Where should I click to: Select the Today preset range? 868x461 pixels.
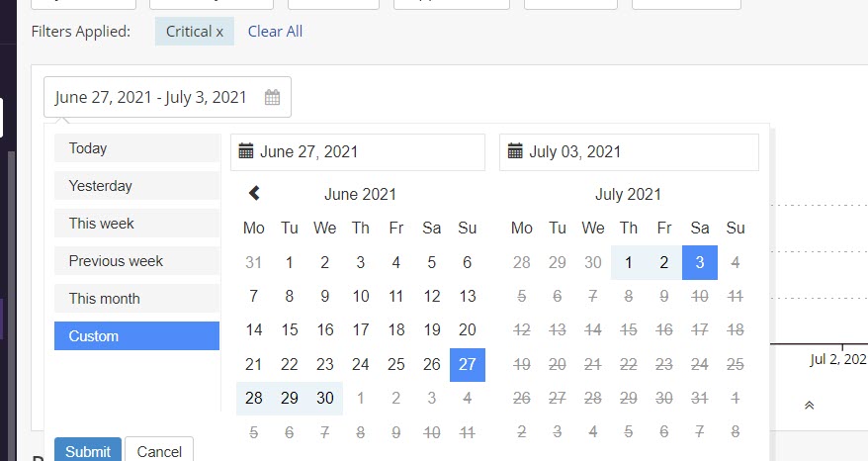click(x=136, y=148)
